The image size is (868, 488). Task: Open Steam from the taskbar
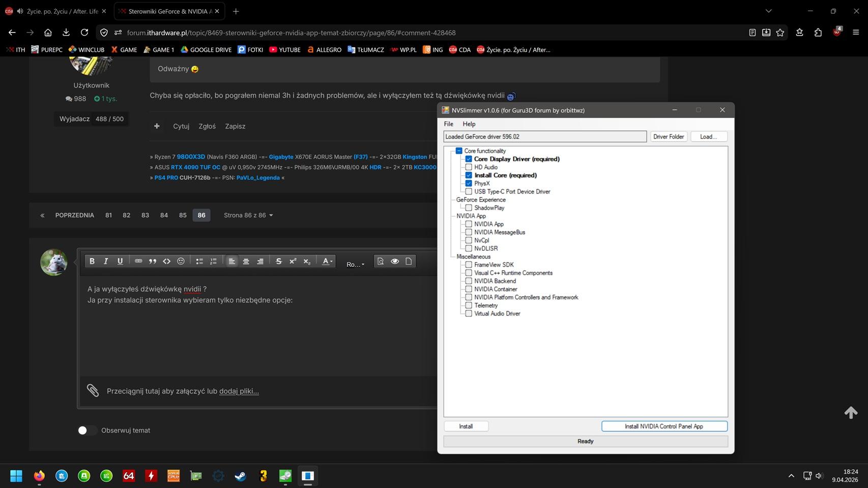click(x=240, y=476)
